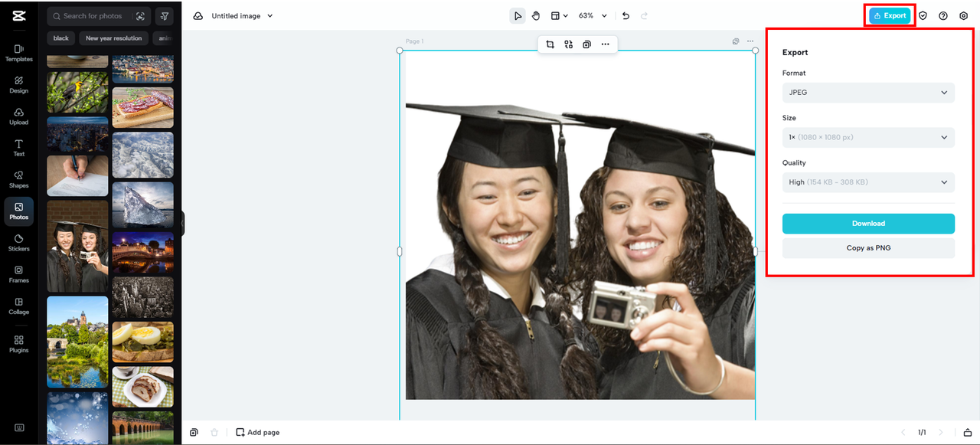
Task: Select the aerial city black-white thumbnail
Action: (x=143, y=297)
